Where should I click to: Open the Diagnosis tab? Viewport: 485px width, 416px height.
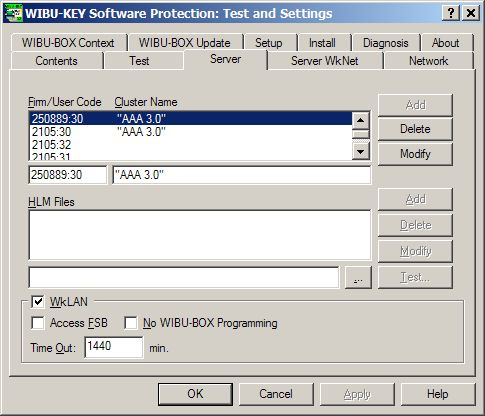(x=386, y=43)
